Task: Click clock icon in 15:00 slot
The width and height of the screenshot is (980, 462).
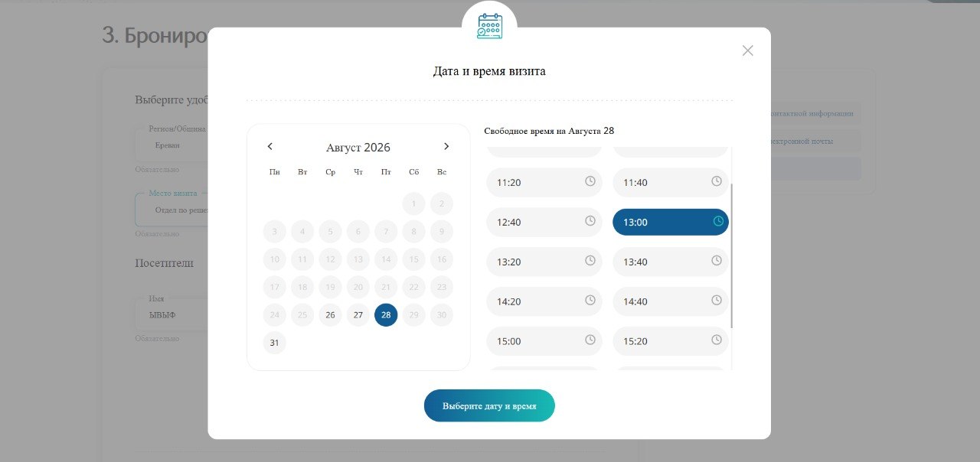Action: (x=590, y=340)
